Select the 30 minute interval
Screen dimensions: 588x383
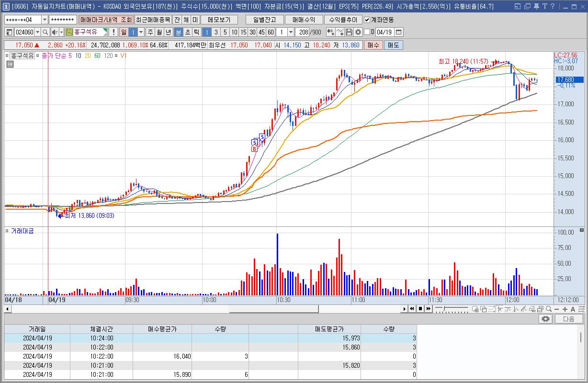[252, 32]
